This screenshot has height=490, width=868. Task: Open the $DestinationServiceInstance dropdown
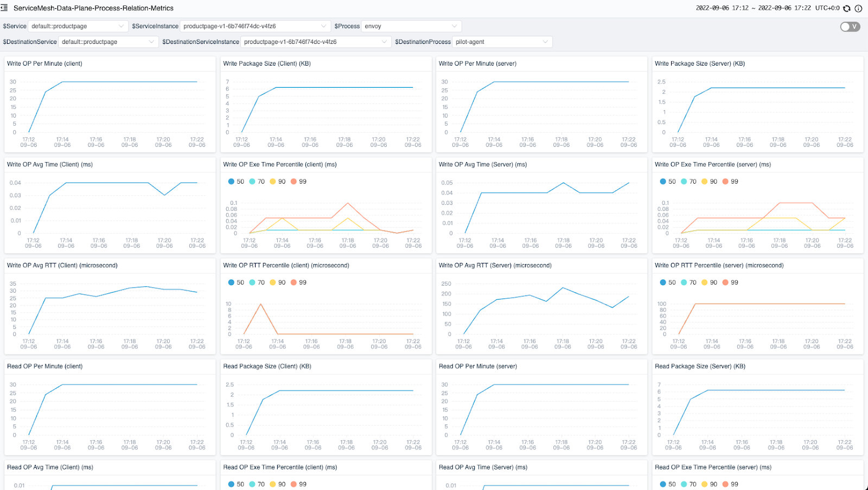pyautogui.click(x=315, y=42)
